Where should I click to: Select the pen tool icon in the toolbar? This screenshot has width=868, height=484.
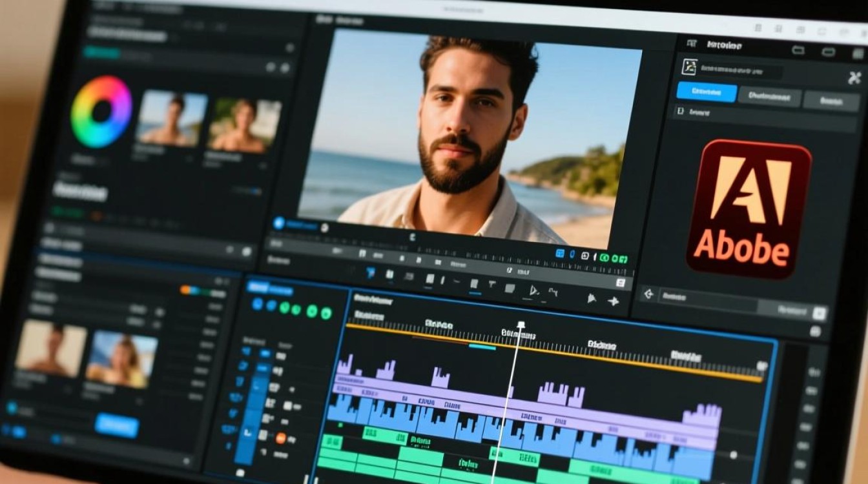pos(533,291)
